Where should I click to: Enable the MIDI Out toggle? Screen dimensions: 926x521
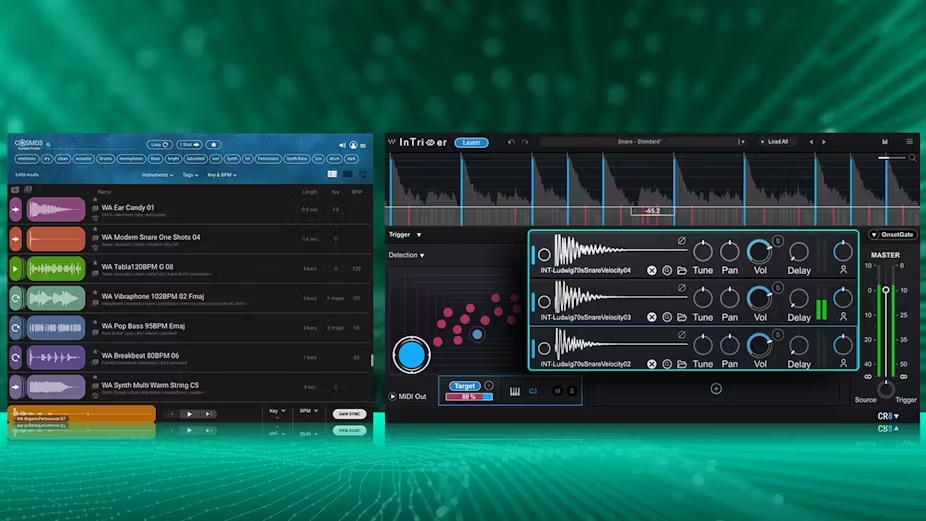coord(393,397)
